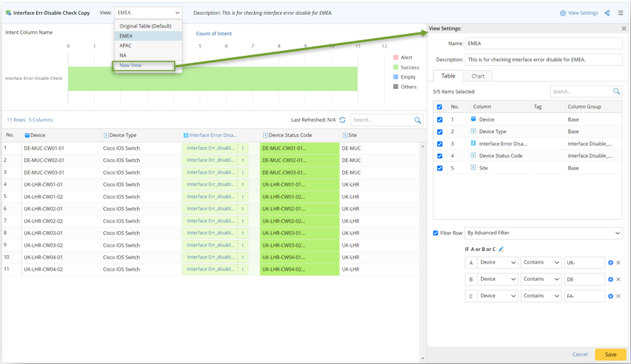Close the View Settings panel
631x364 pixels.
[x=624, y=29]
